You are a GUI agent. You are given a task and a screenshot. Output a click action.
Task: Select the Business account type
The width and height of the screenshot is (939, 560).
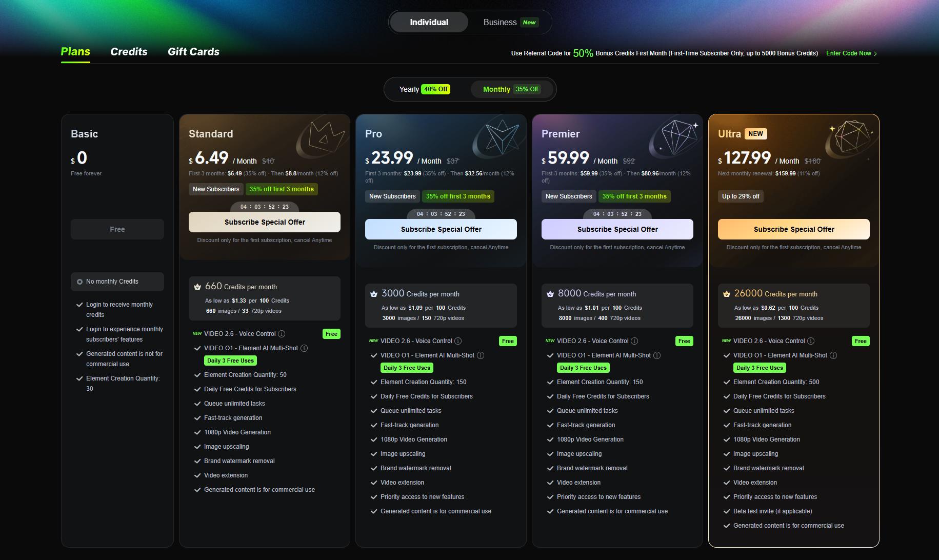point(510,23)
